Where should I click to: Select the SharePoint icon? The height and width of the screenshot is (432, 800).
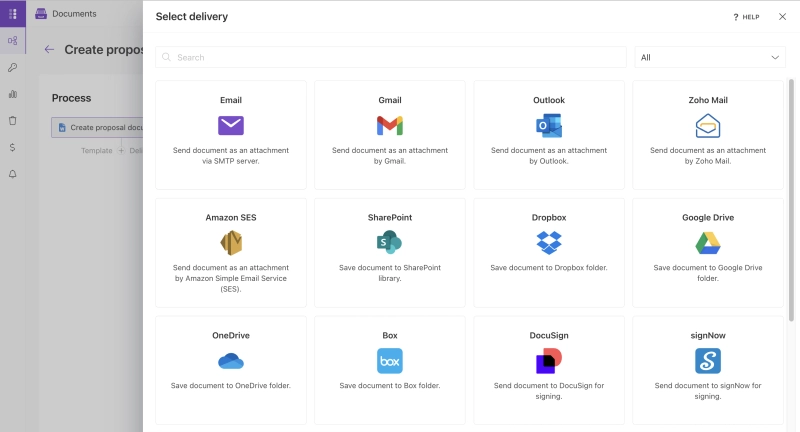coord(390,242)
